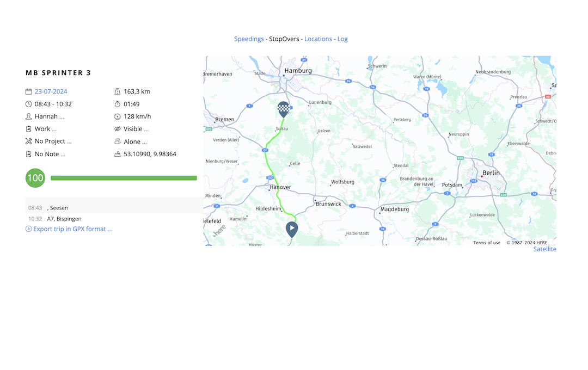Click the driver person icon beside Hannah
Viewport: 588px width, 370px height.
[28, 116]
